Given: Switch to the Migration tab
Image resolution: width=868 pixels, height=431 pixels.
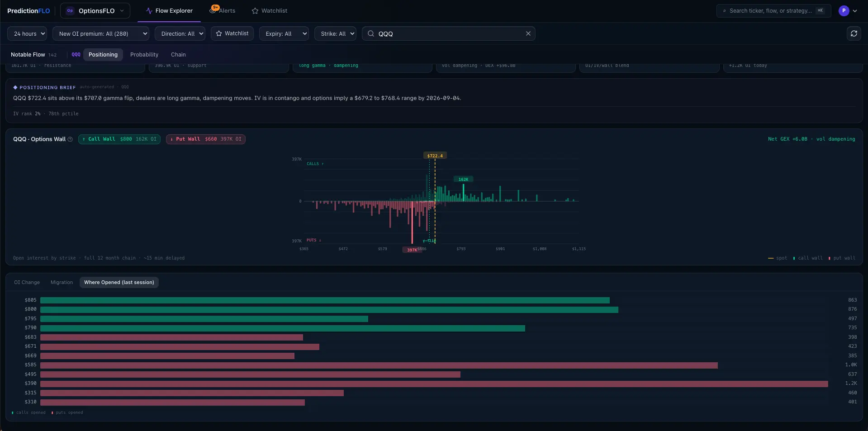Looking at the screenshot, I should [x=62, y=282].
